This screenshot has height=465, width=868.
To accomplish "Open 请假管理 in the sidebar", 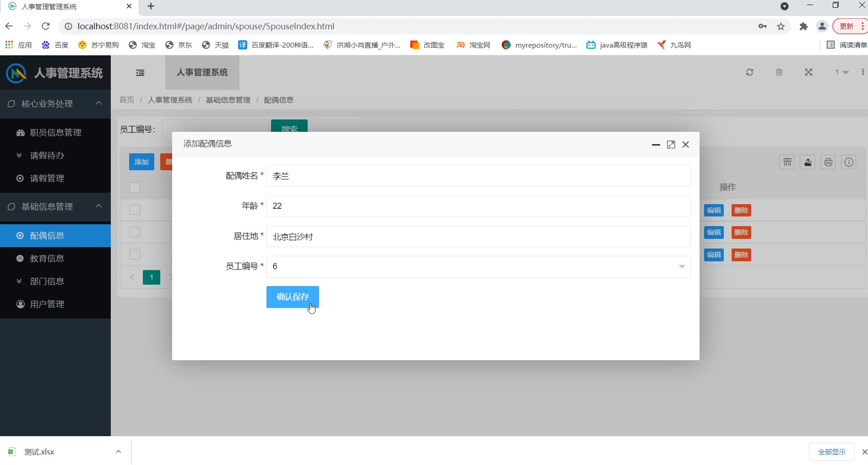I will click(55, 178).
